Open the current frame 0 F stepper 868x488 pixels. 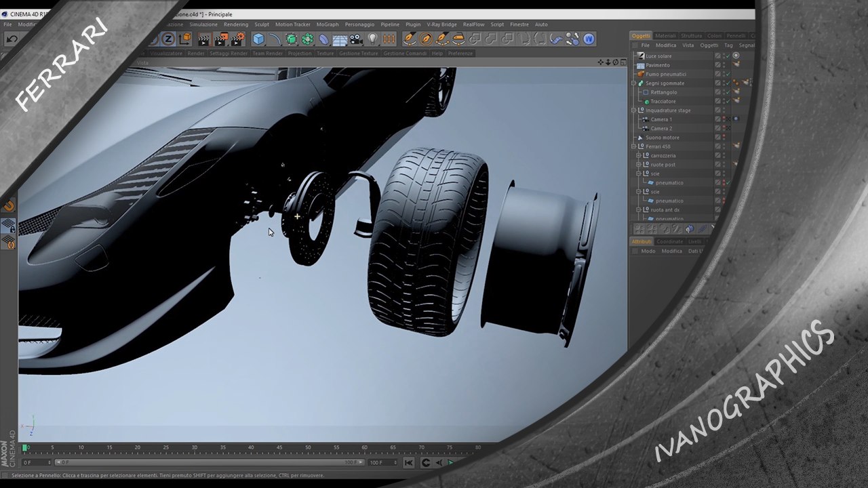50,462
